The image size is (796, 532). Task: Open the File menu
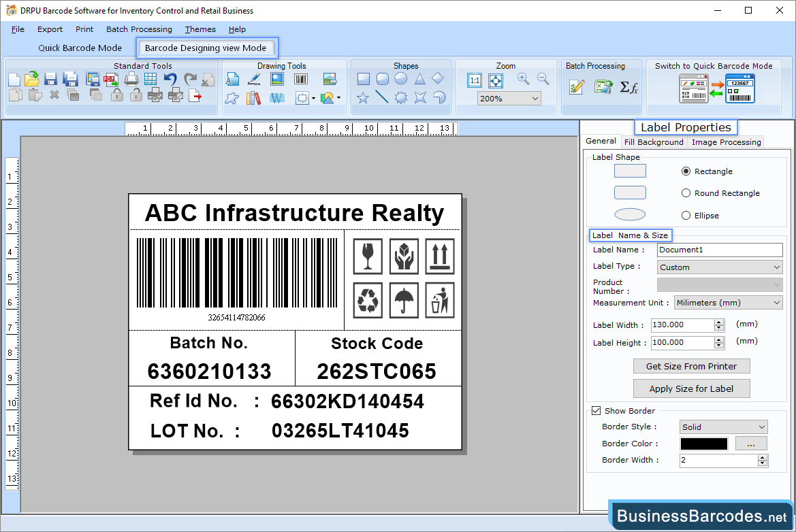click(x=18, y=29)
